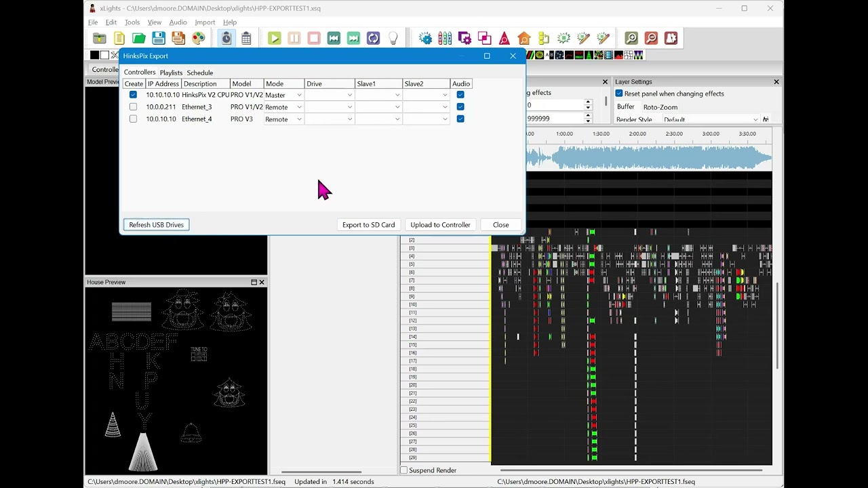Zoom in timeline with plus magnifier

[631, 39]
